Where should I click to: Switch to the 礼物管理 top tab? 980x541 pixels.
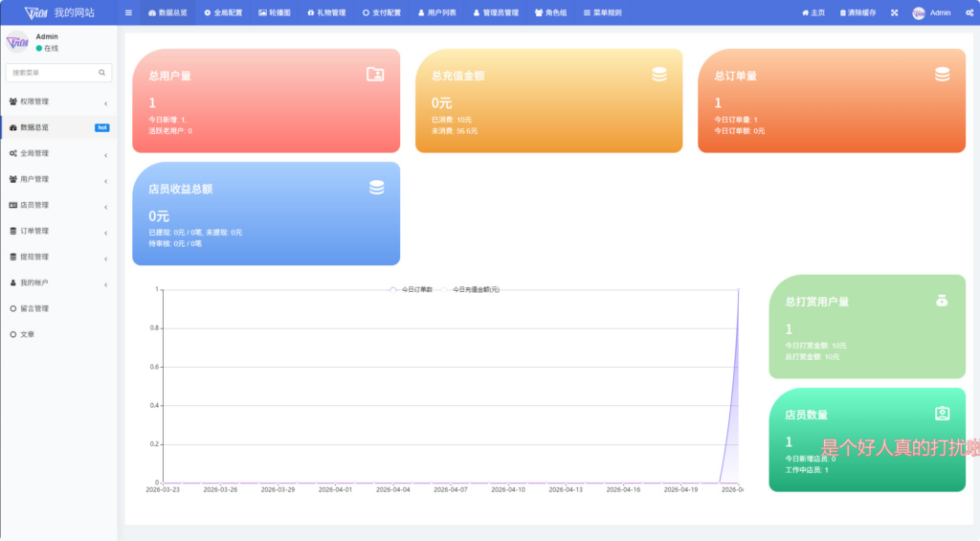(326, 12)
